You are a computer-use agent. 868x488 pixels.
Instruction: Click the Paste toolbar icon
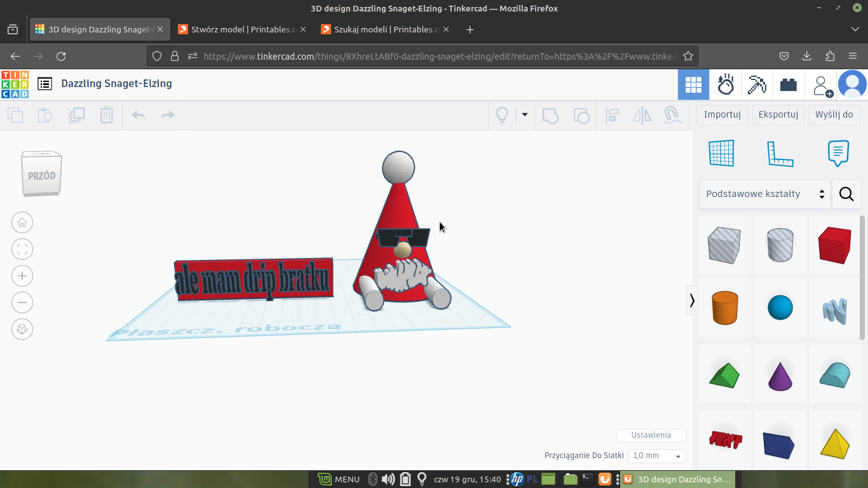[x=45, y=115]
